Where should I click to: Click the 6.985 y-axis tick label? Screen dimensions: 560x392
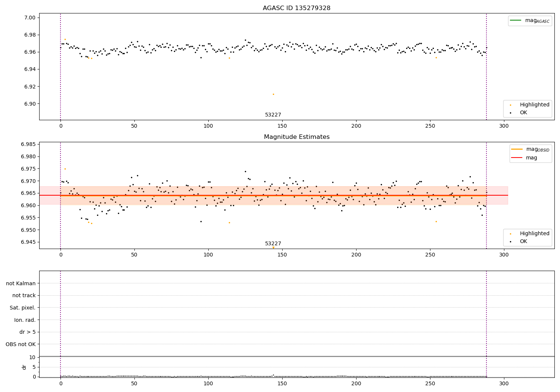28,144
